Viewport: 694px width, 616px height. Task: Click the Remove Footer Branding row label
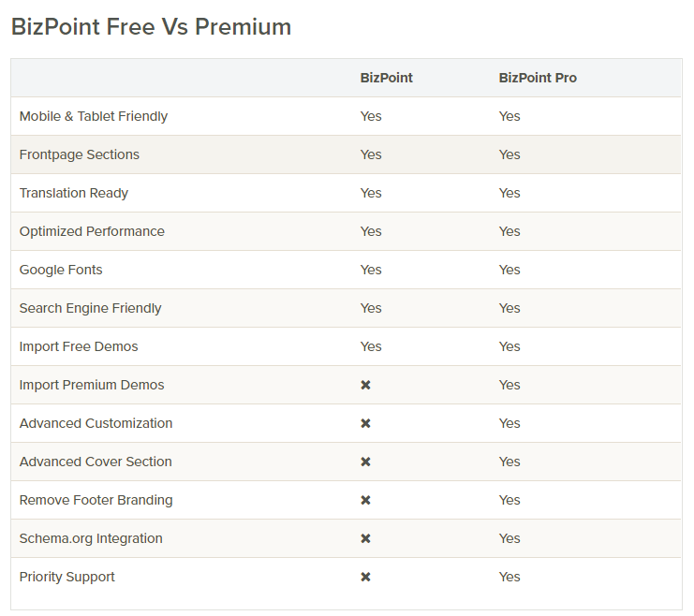click(96, 500)
